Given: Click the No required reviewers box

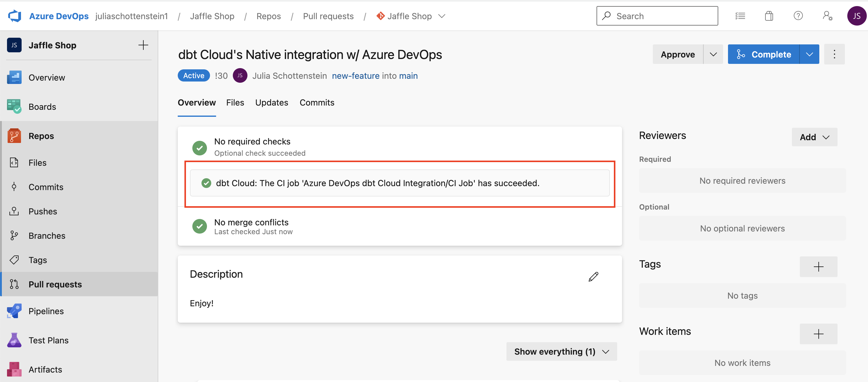Looking at the screenshot, I should [742, 181].
